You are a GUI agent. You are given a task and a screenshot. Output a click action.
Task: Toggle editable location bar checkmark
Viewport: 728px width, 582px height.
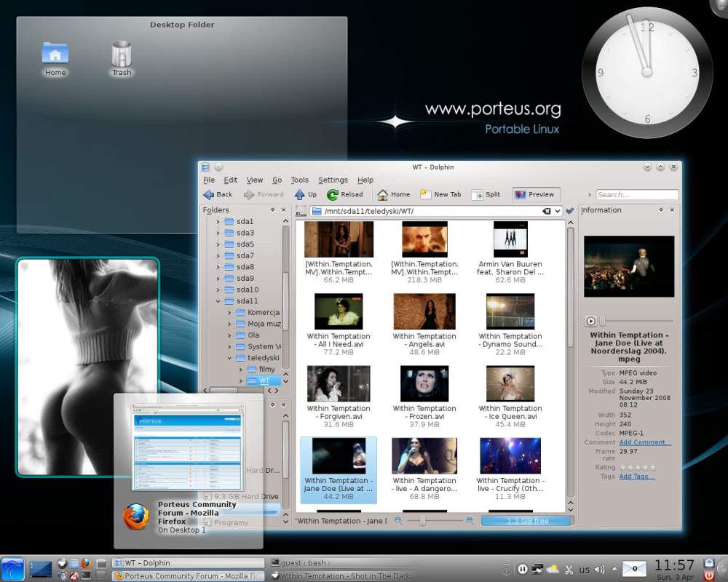(x=569, y=211)
